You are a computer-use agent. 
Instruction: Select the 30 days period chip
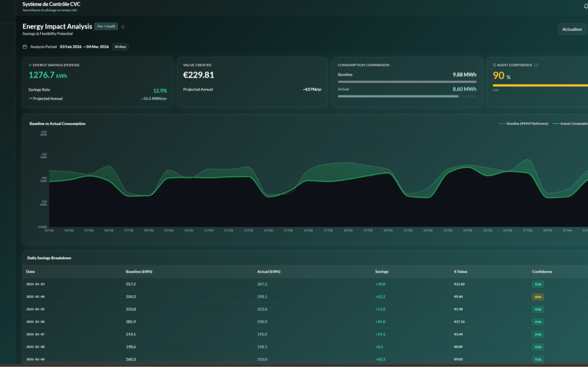[x=120, y=47]
